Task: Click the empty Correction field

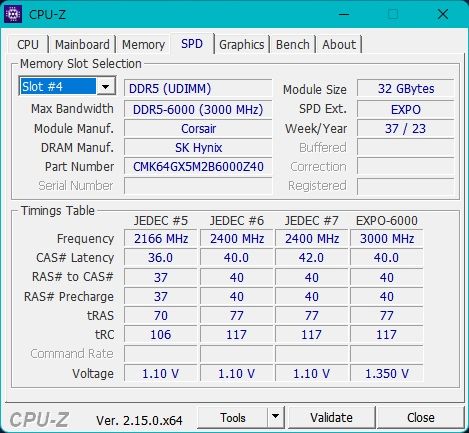Action: click(406, 167)
